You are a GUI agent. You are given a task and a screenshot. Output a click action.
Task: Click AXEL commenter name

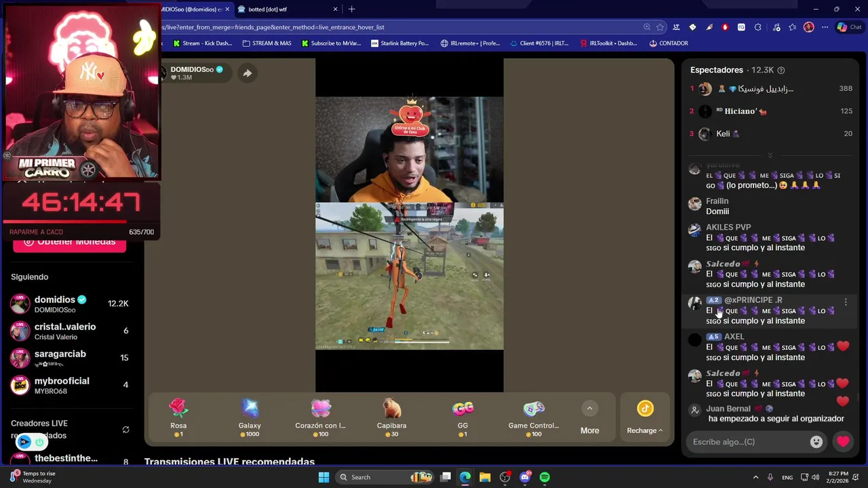click(734, 337)
